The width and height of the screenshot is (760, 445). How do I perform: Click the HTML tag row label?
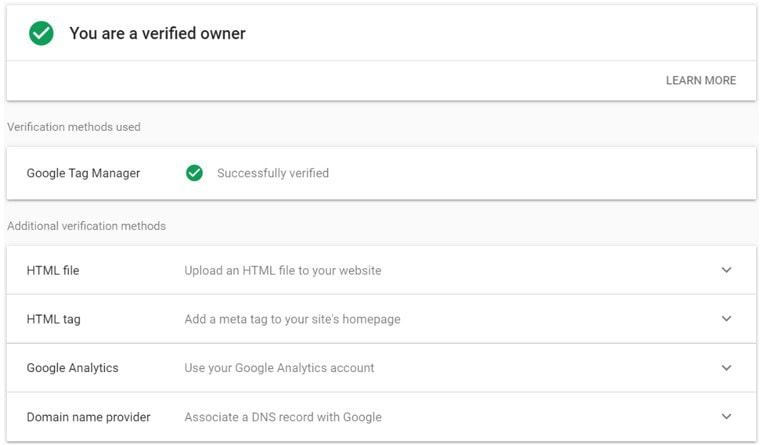(x=53, y=319)
